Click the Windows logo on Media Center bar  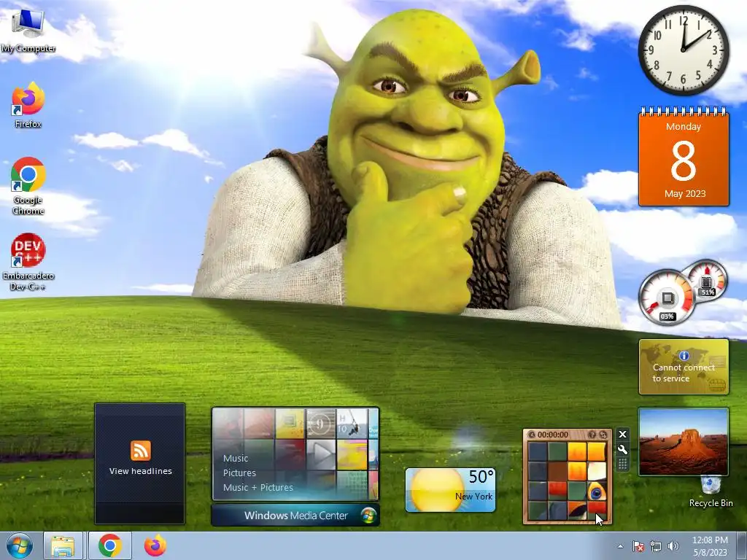(368, 516)
